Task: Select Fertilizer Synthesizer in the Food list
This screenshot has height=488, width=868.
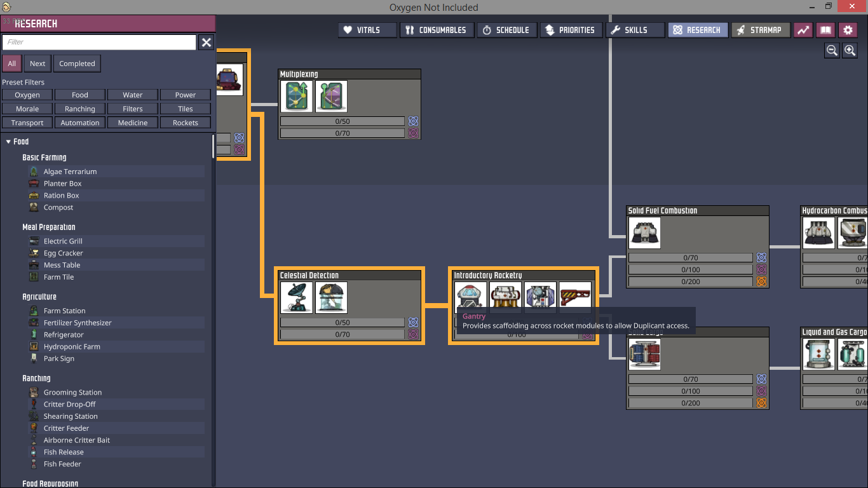Action: (116, 323)
